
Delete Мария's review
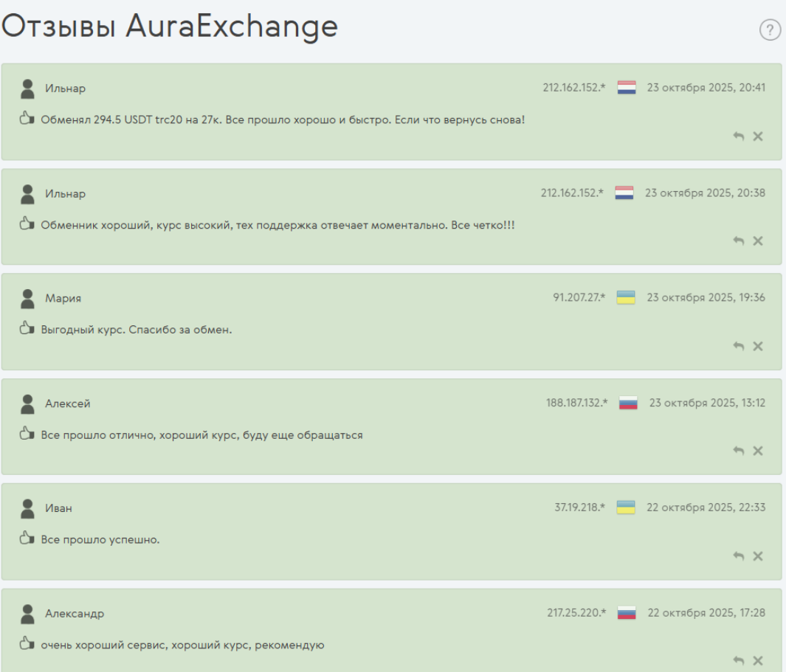[758, 347]
